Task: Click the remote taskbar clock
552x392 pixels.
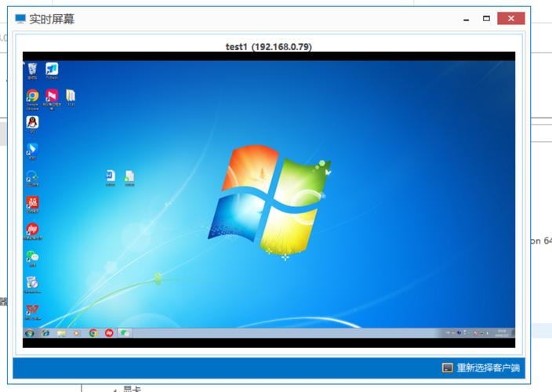Action: [x=501, y=333]
